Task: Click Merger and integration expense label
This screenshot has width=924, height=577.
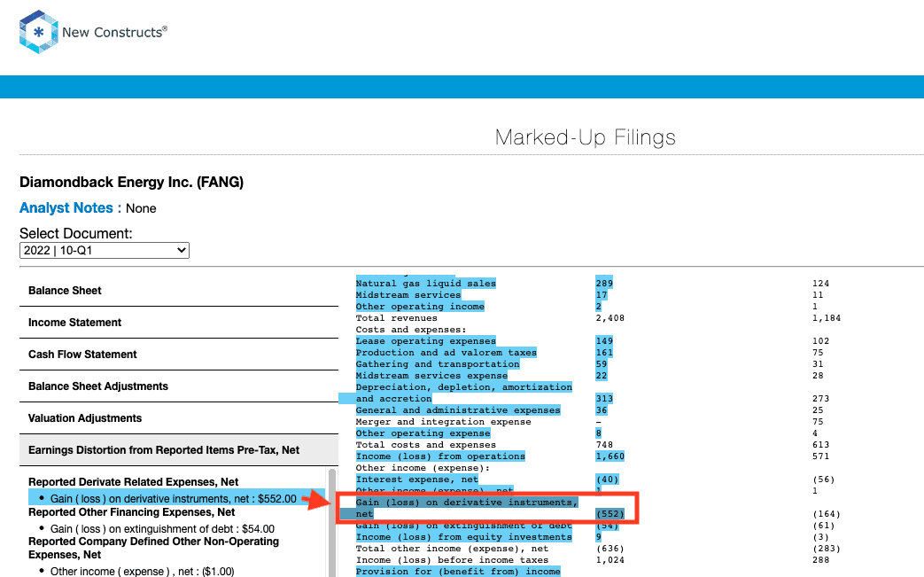Action: [443, 421]
